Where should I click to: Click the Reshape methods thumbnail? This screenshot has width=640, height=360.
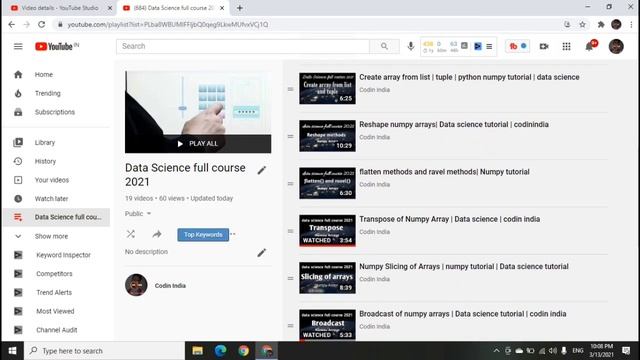327,136
